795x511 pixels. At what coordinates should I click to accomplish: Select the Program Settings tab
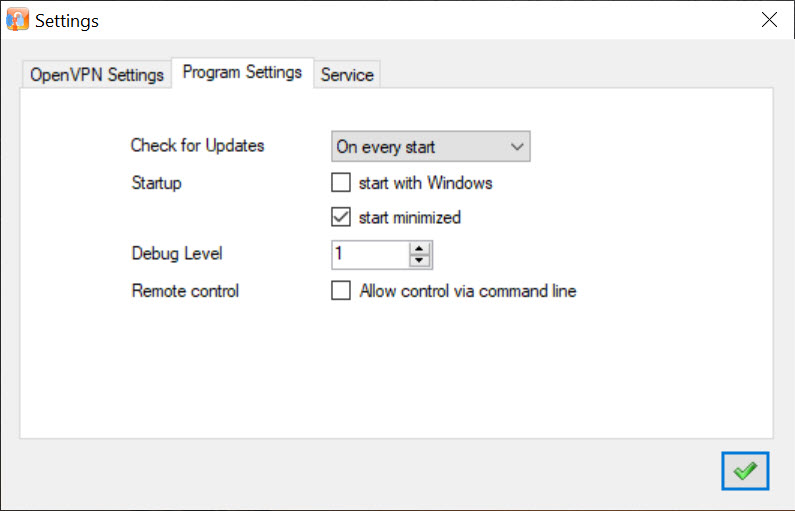click(x=242, y=72)
